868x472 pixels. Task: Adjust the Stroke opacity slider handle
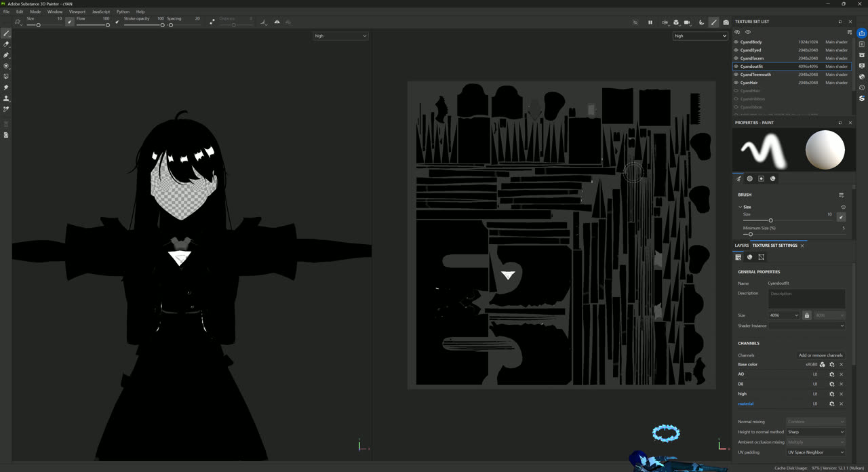pyautogui.click(x=162, y=25)
